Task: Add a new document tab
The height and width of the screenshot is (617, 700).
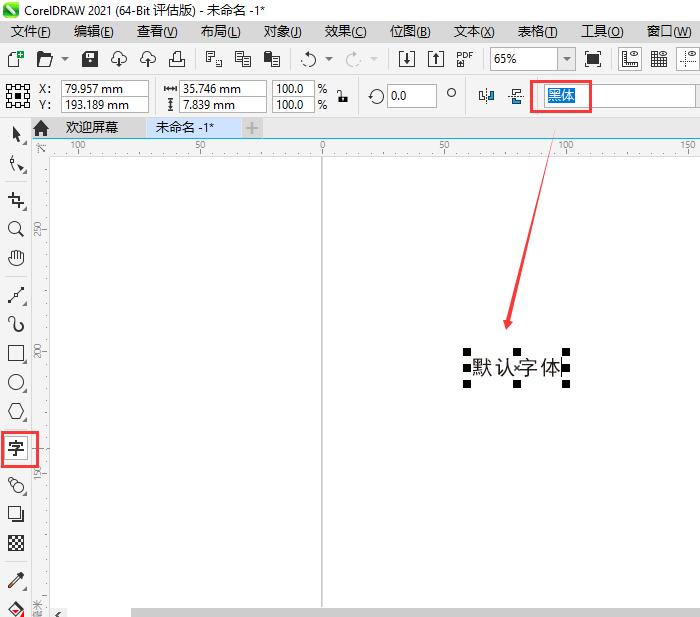Action: click(252, 128)
